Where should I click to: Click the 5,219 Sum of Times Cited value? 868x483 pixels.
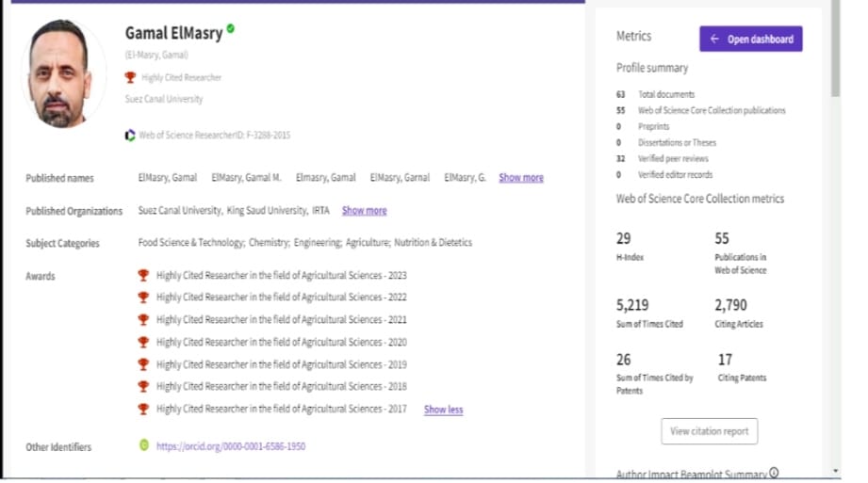(x=632, y=305)
